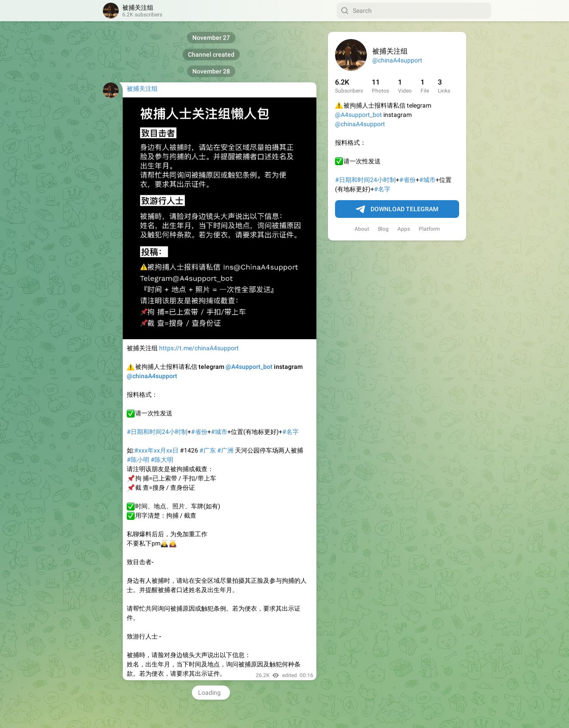
Task: Click the 26.2K view count
Action: 262,675
